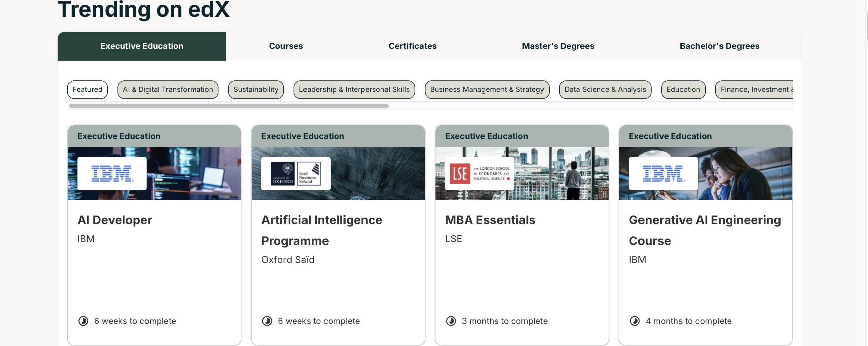Choose Leadership & Interpersonal Skills filter
Image resolution: width=868 pixels, height=346 pixels.
[354, 89]
